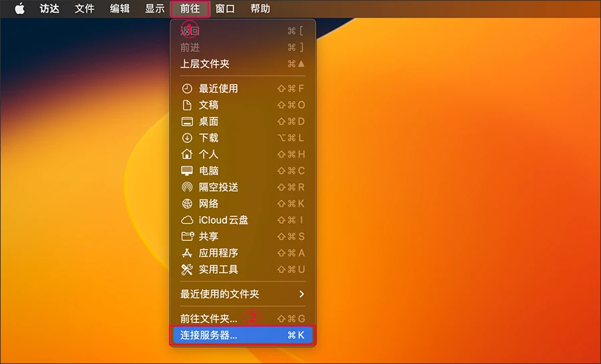Image resolution: width=601 pixels, height=364 pixels.
Task: Open the Apple logo menu
Action: point(19,9)
